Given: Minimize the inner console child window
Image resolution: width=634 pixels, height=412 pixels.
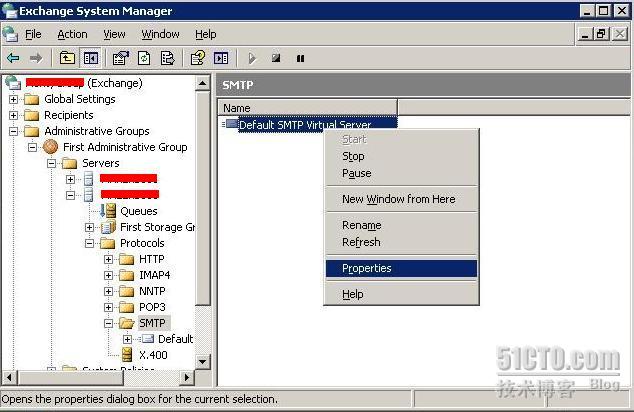Looking at the screenshot, I should (585, 34).
